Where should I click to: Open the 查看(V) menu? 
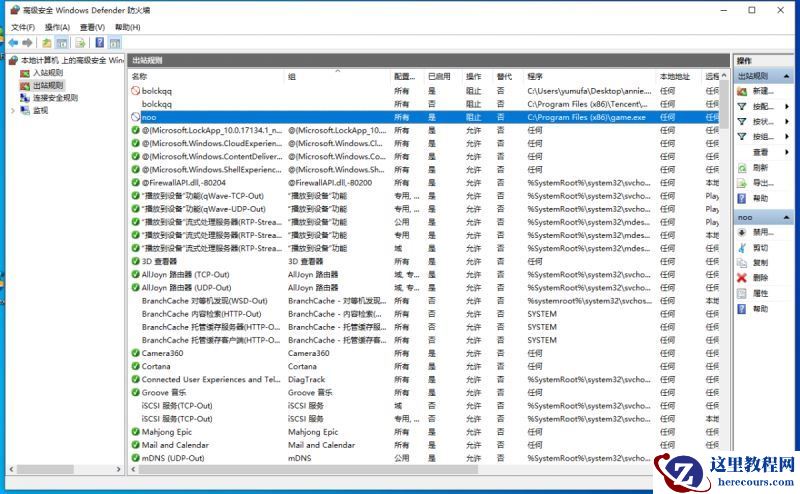pos(92,27)
